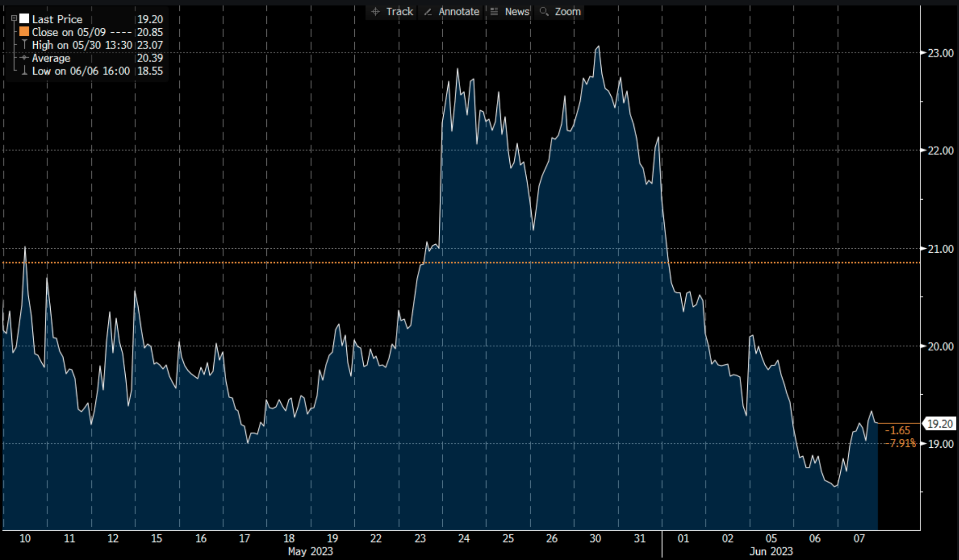Click the Jun 2023 month label
Viewport: 959px width, 560px height.
[x=771, y=551]
